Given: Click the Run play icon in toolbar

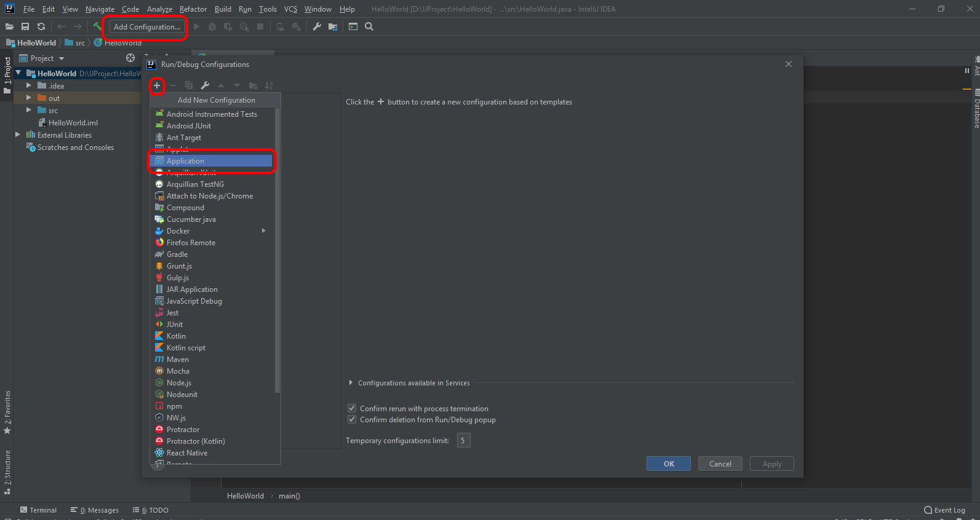Looking at the screenshot, I should (196, 26).
